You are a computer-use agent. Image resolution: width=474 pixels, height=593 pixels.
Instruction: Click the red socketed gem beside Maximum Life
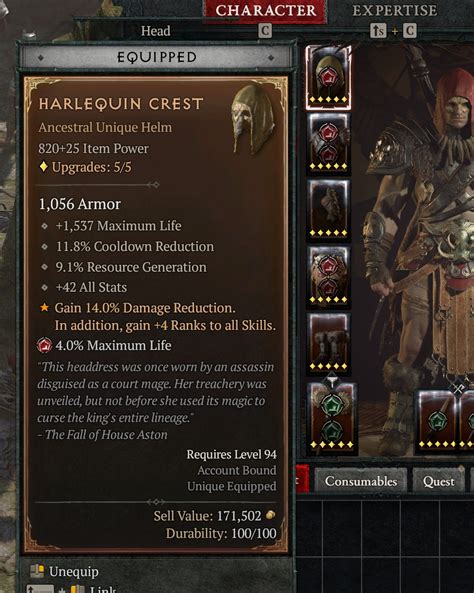(x=45, y=345)
